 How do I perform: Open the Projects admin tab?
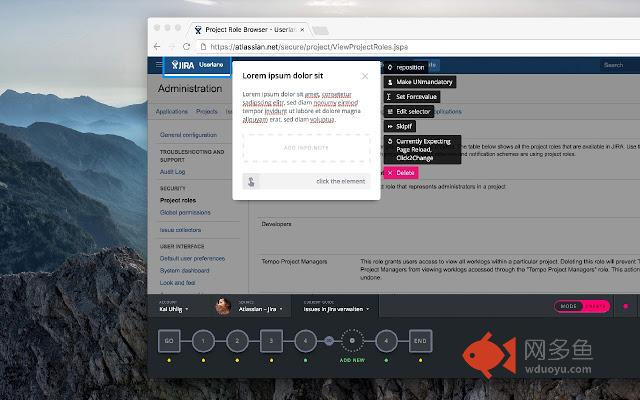[x=207, y=111]
